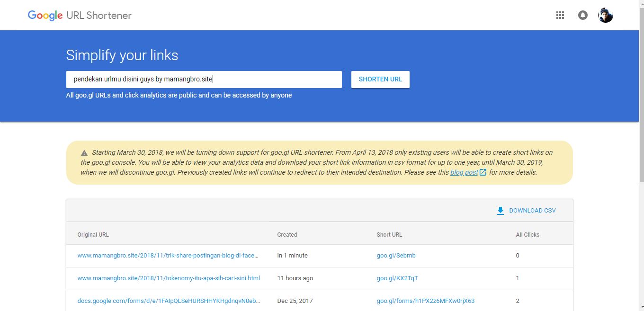Image resolution: width=644 pixels, height=311 pixels.
Task: Open the account profile avatar
Action: pos(606,15)
